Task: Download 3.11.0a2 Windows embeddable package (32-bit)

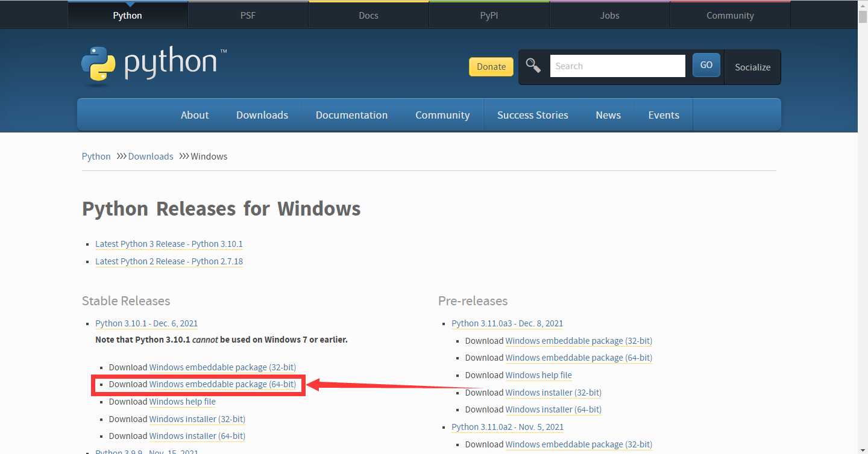Action: click(x=579, y=444)
